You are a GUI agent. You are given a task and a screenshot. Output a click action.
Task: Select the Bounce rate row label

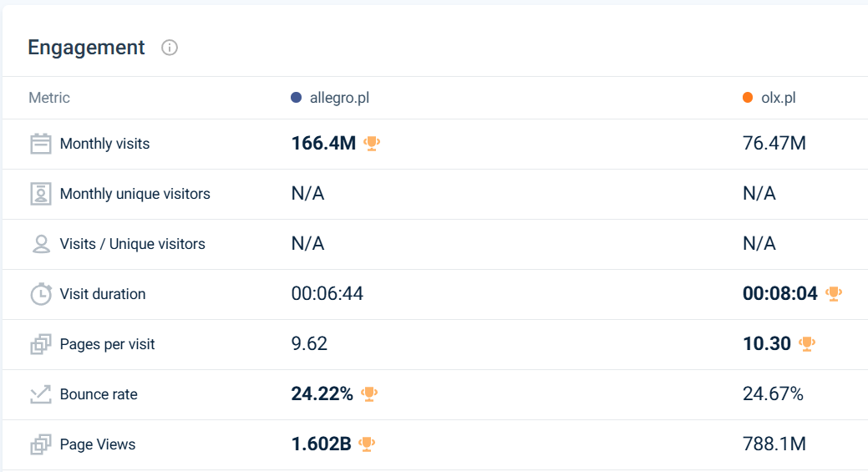99,394
